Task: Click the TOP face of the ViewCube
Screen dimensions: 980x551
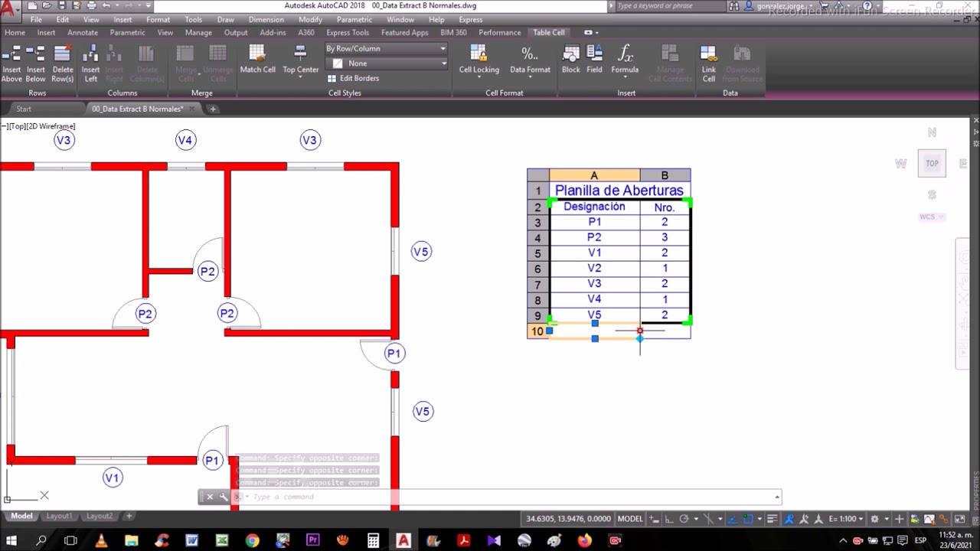Action: tap(932, 163)
